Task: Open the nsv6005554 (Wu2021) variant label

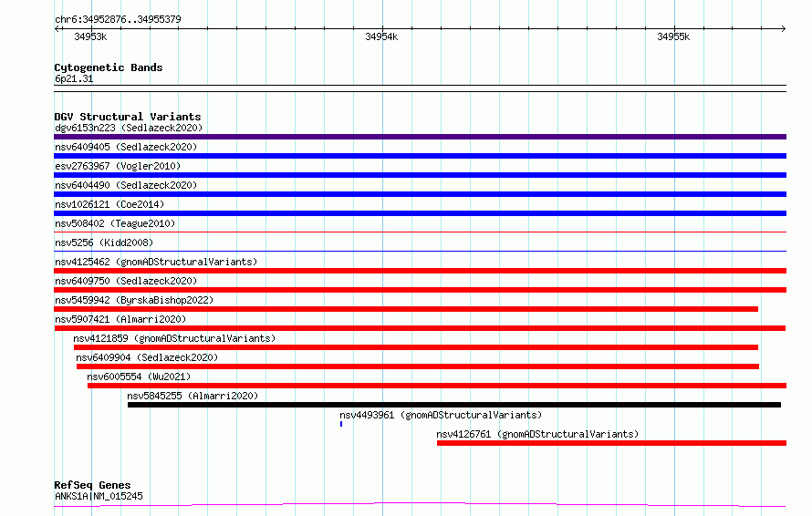Action: pyautogui.click(x=139, y=377)
